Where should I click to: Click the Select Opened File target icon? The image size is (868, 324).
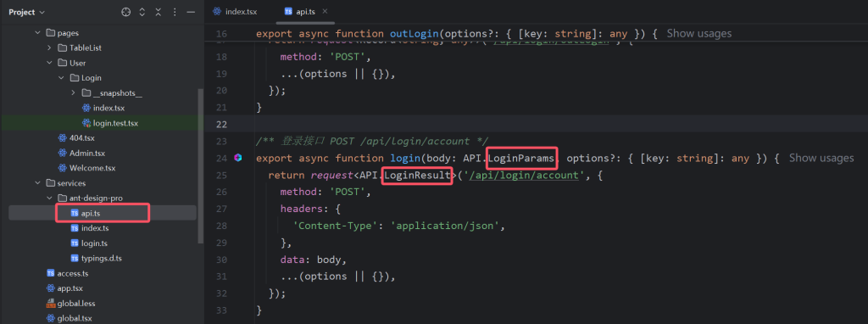pyautogui.click(x=125, y=12)
